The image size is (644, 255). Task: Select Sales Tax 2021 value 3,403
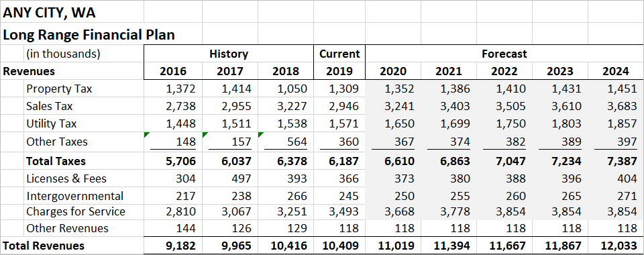pyautogui.click(x=455, y=106)
